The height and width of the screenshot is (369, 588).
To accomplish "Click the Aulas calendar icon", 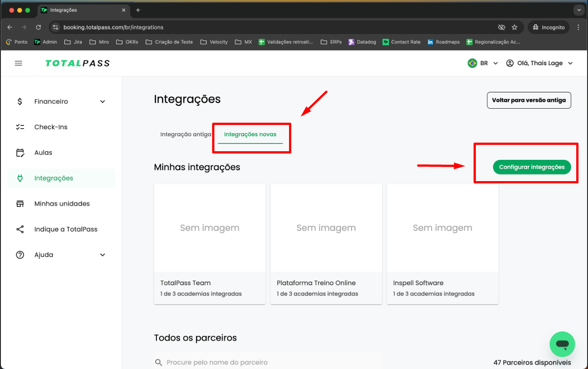I will (x=20, y=153).
